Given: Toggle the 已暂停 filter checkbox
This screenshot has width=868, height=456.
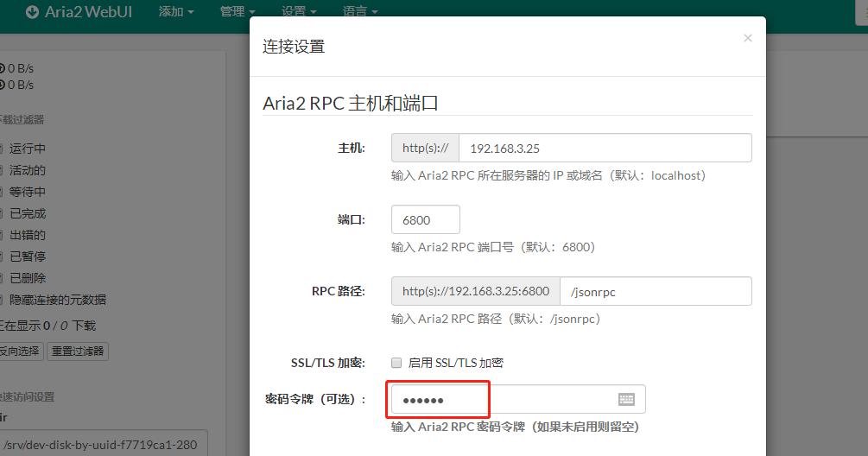Looking at the screenshot, I should point(1,256).
